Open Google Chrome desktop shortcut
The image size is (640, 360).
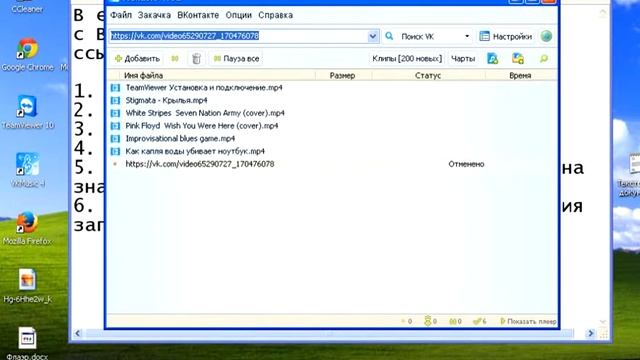click(x=27, y=55)
